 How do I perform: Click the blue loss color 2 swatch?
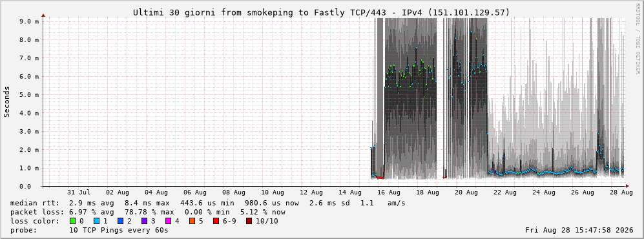pyautogui.click(x=120, y=222)
